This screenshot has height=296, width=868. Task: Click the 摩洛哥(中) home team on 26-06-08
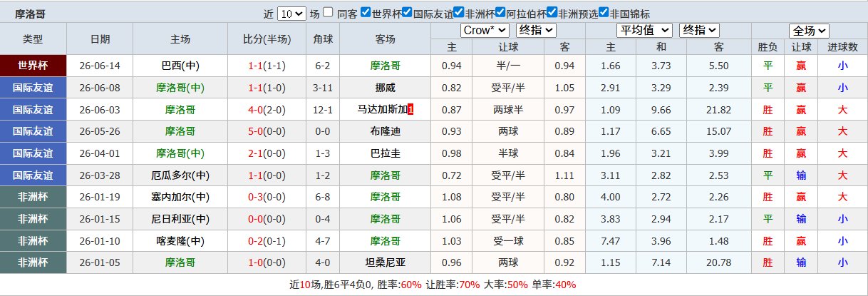pos(180,88)
